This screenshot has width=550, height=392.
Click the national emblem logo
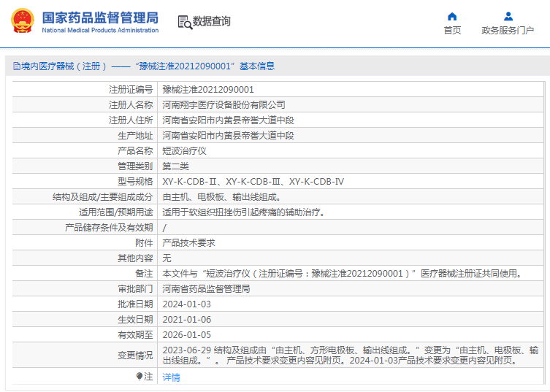coord(23,20)
